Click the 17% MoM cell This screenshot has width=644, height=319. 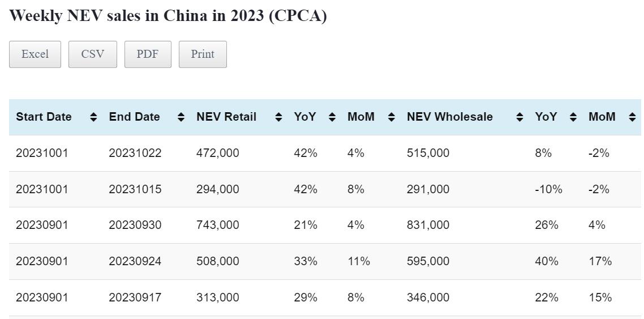click(x=600, y=261)
